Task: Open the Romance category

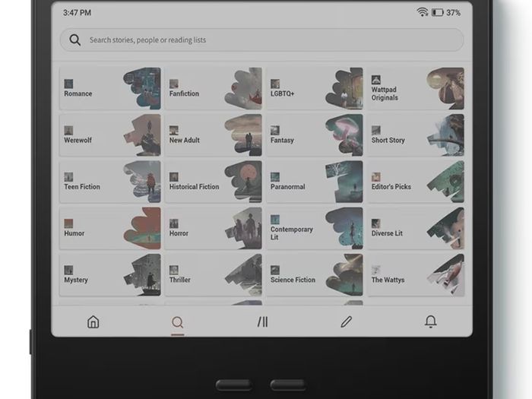Action: [x=110, y=88]
